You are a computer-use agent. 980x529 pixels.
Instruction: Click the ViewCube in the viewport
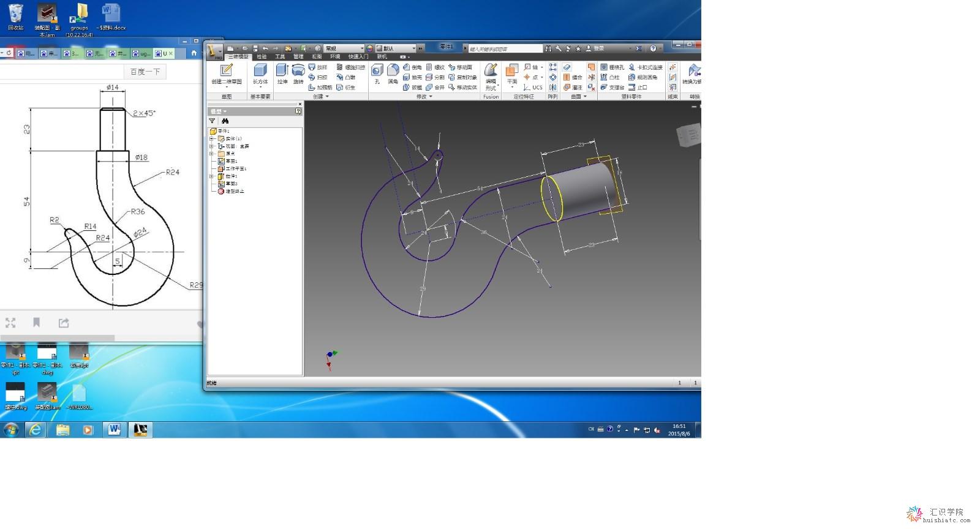688,135
